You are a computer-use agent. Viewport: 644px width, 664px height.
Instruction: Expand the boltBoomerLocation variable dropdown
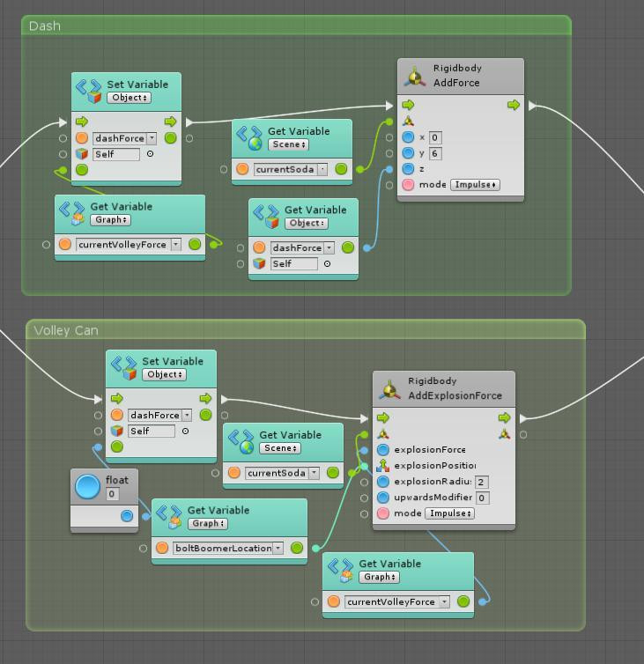tap(278, 548)
